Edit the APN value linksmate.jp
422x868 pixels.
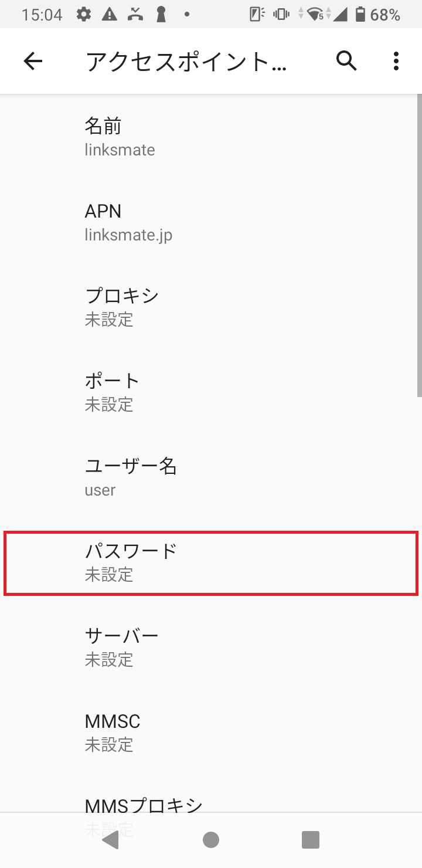pyautogui.click(x=211, y=222)
